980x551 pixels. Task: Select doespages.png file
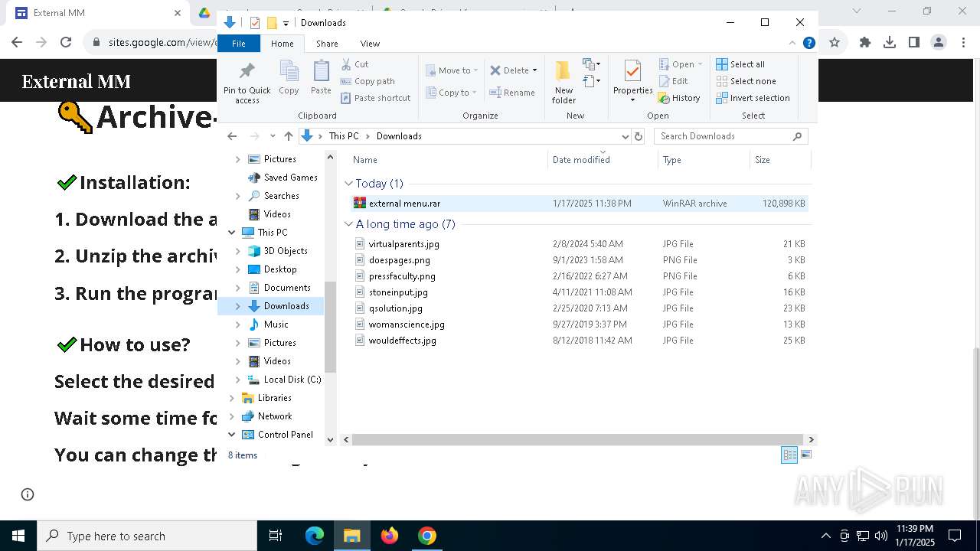tap(579, 260)
